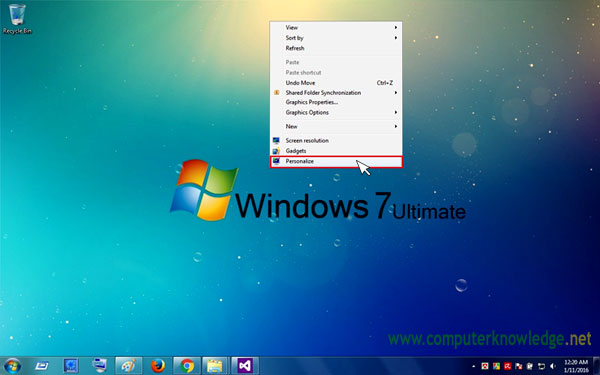Open Gadgets from the context menu
The width and height of the screenshot is (600, 375).
point(336,151)
